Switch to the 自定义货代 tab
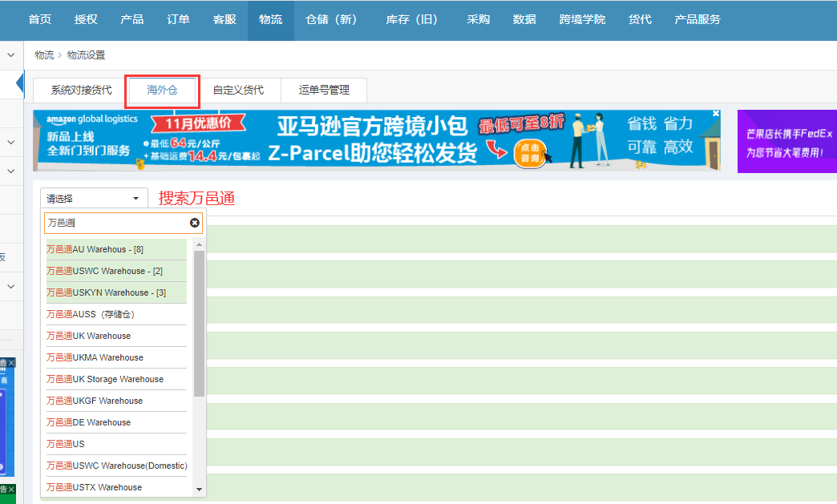The height and width of the screenshot is (504, 837). pyautogui.click(x=238, y=90)
